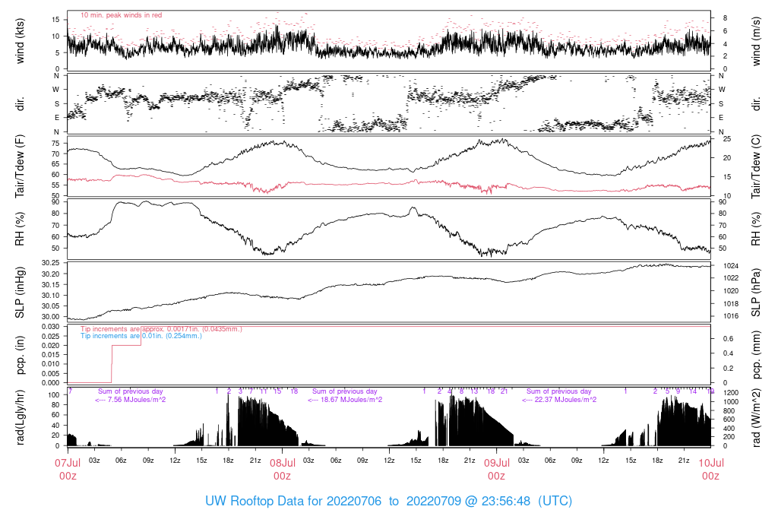This screenshot has width=778, height=532.
Task: Click the '30.00' SLP tick value
Action: click(x=51, y=317)
